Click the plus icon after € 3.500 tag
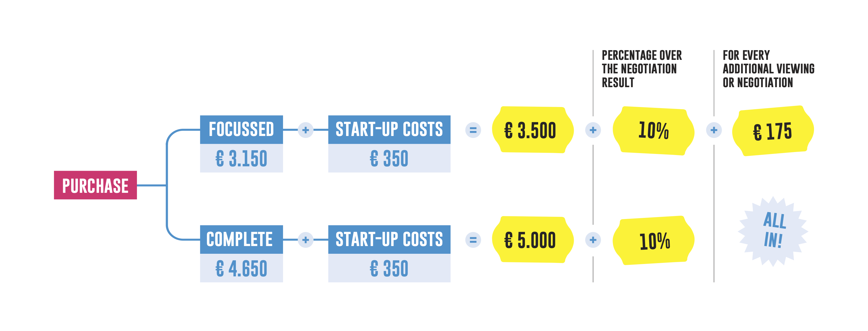 click(x=593, y=130)
